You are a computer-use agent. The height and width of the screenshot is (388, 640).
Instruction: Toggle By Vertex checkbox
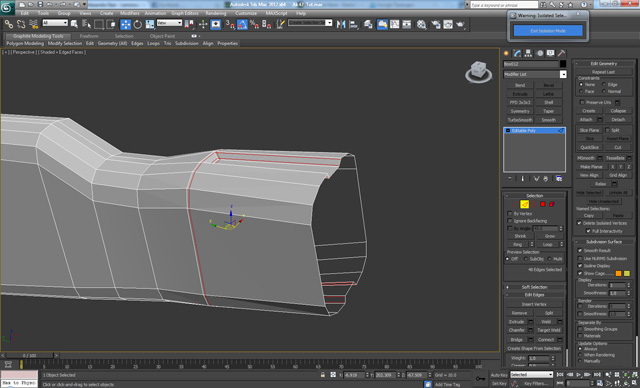point(510,213)
